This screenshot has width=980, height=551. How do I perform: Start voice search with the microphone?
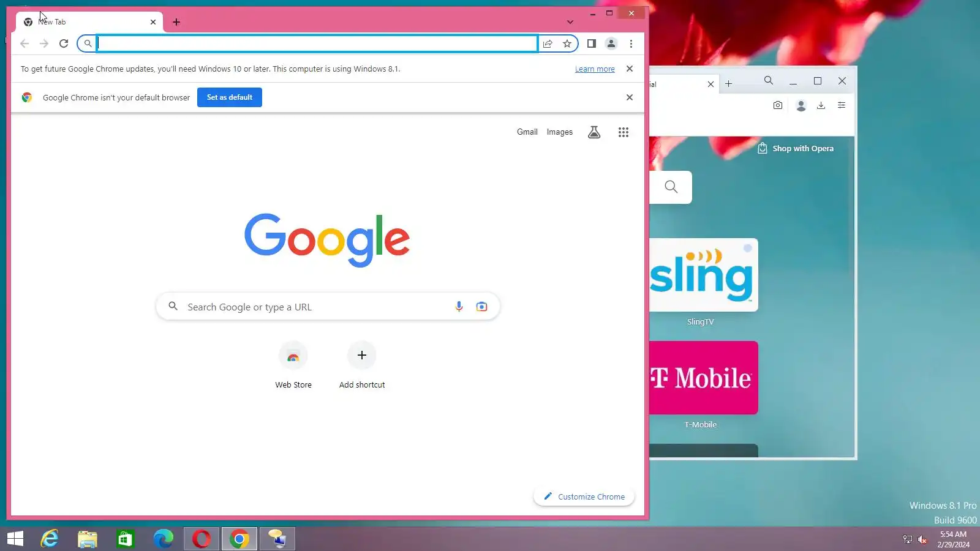(x=459, y=307)
